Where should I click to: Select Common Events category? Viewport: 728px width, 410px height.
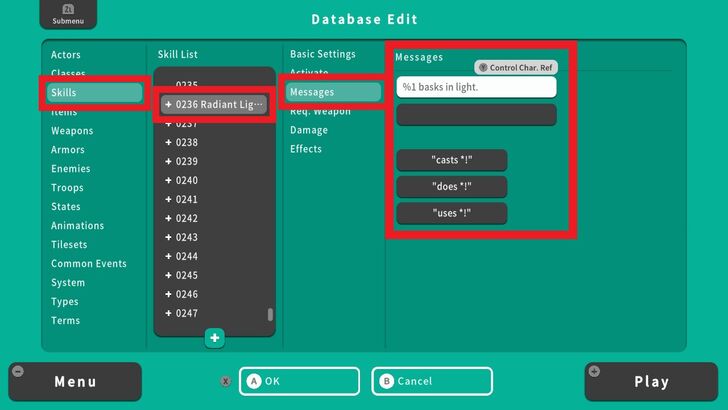click(89, 264)
